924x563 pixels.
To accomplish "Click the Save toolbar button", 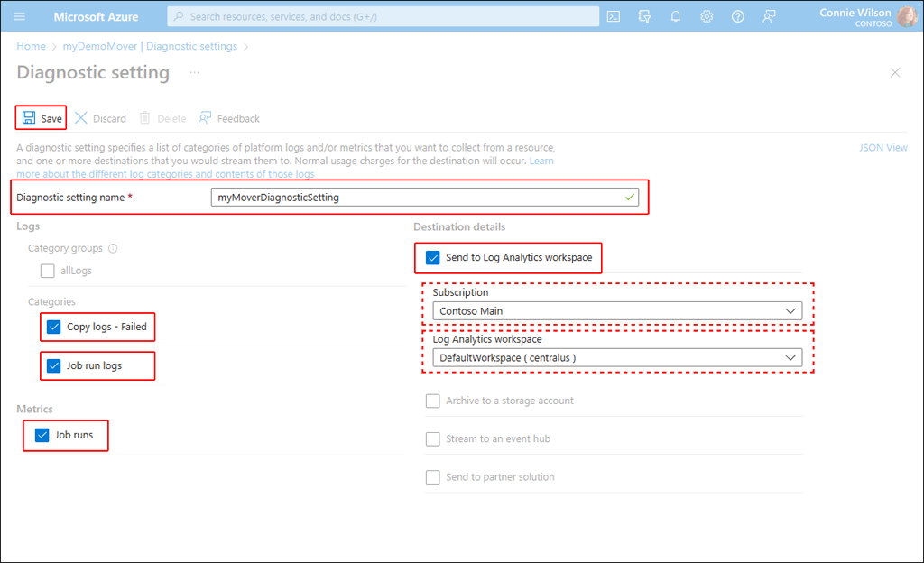I will (42, 118).
